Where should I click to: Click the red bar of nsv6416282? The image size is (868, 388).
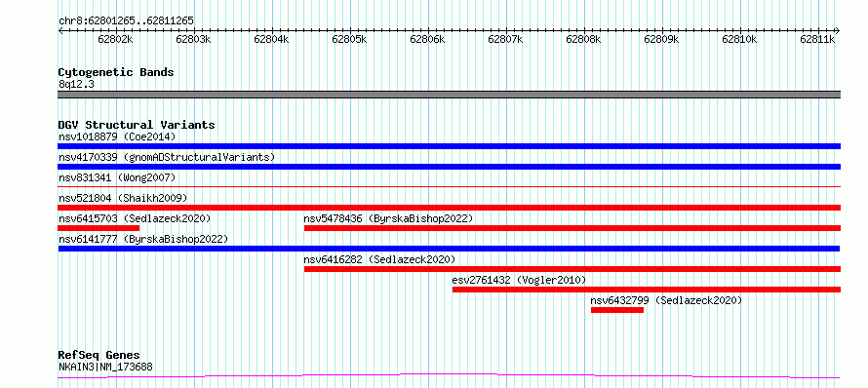coord(572,269)
